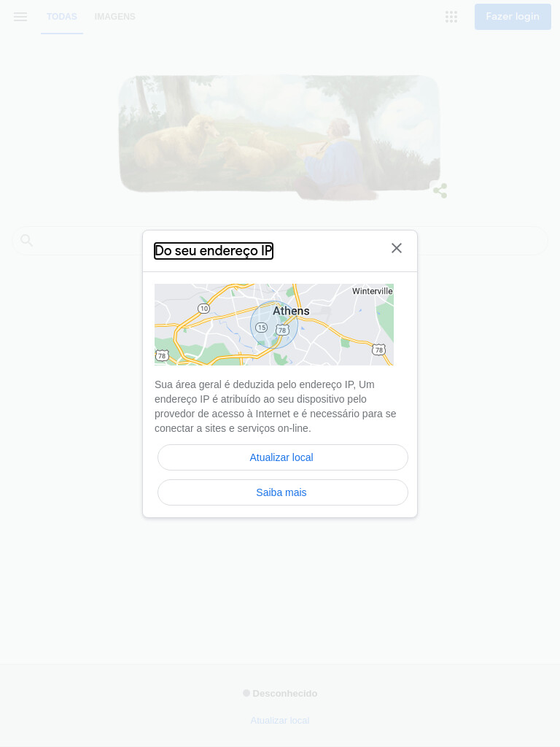Click the gray Desconhecido location dot

246,693
